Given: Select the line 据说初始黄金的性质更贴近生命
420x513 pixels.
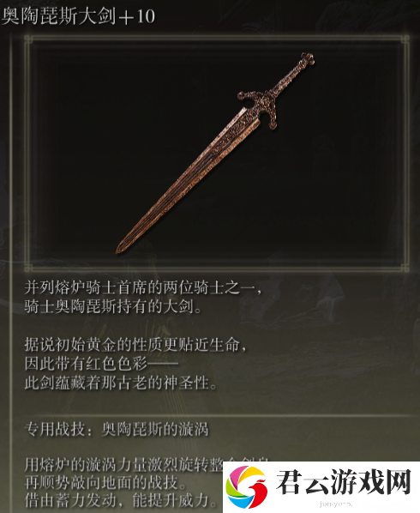Looking at the screenshot, I should point(135,345).
